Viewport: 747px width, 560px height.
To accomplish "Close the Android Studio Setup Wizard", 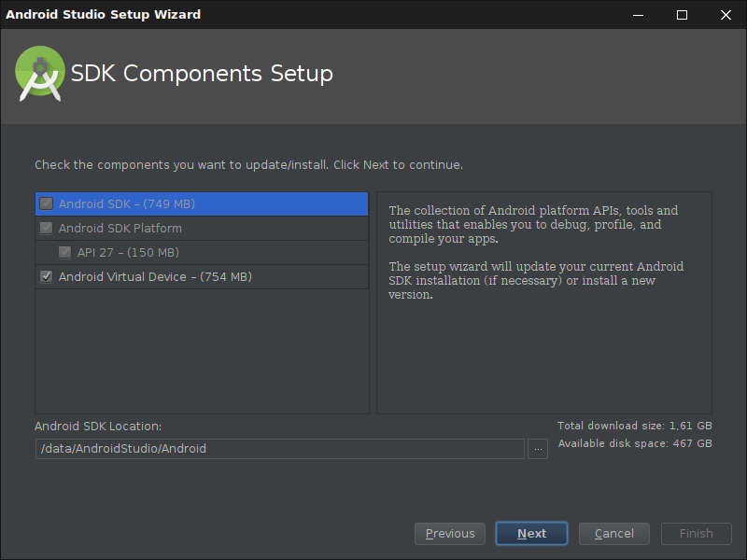I will click(x=726, y=15).
